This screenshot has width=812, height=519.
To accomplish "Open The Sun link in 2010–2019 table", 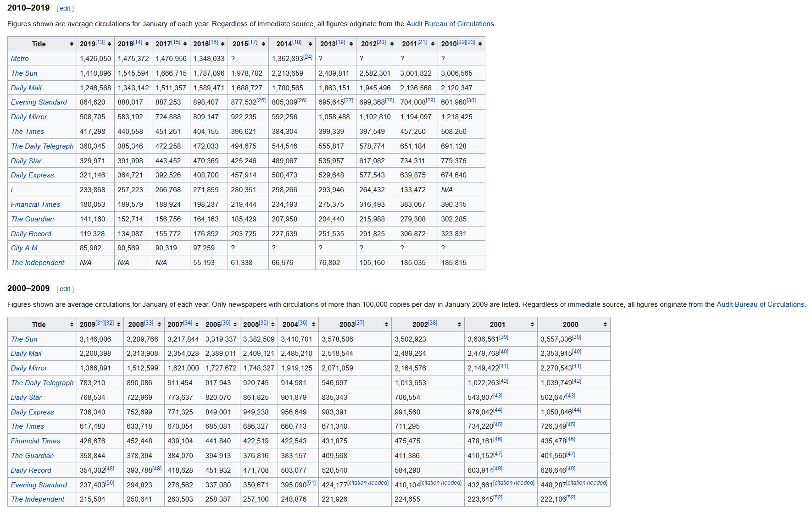I will coord(24,73).
